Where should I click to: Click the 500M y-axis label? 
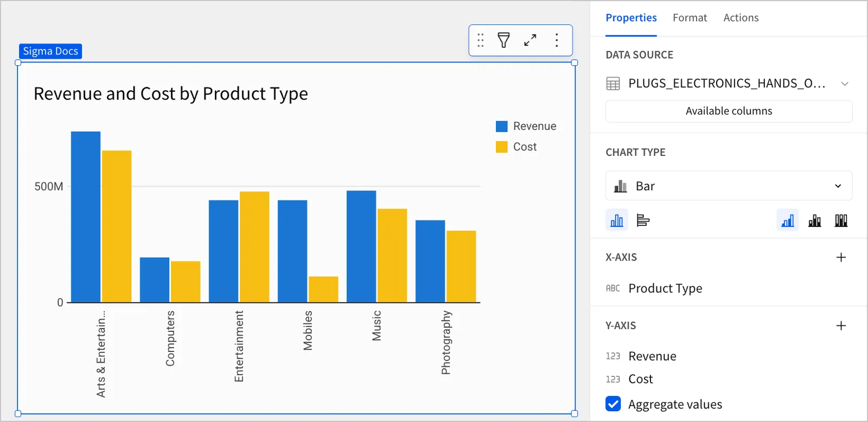click(x=49, y=187)
